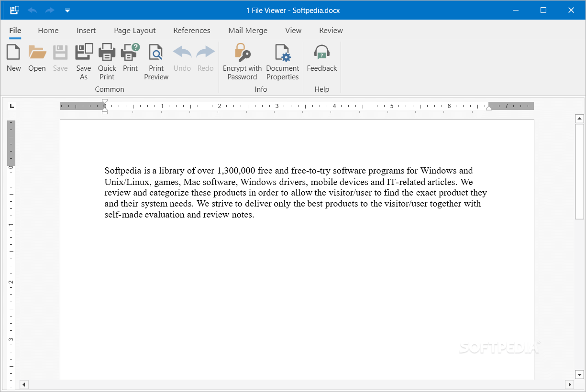
Task: Click "1,300,000" in the paragraph
Action: pyautogui.click(x=237, y=171)
